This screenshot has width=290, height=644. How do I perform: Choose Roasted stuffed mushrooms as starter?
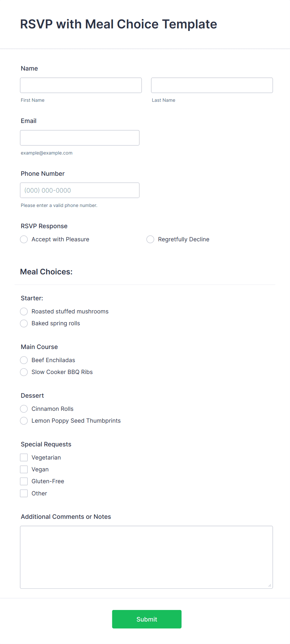point(24,311)
